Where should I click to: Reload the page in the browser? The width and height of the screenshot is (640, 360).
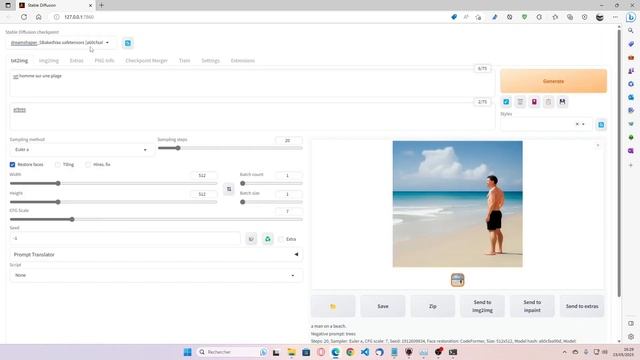tap(24, 17)
